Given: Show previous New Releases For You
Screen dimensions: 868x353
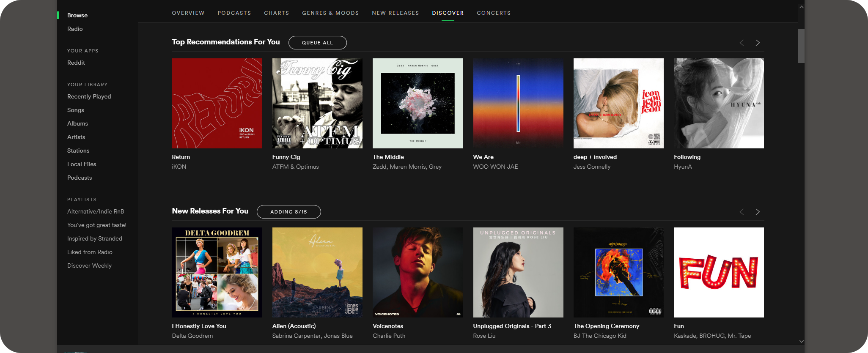Looking at the screenshot, I should click(x=742, y=212).
